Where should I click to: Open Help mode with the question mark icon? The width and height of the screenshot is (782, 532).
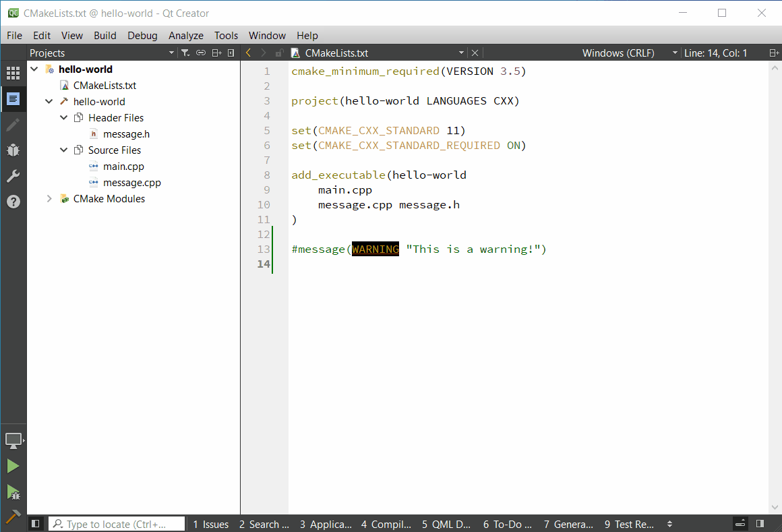[13, 202]
